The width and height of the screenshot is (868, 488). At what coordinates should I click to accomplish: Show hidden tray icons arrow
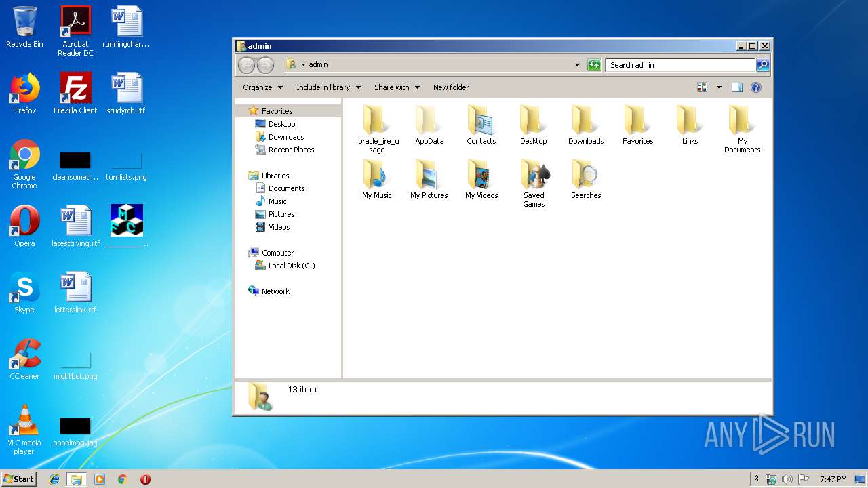tap(757, 479)
